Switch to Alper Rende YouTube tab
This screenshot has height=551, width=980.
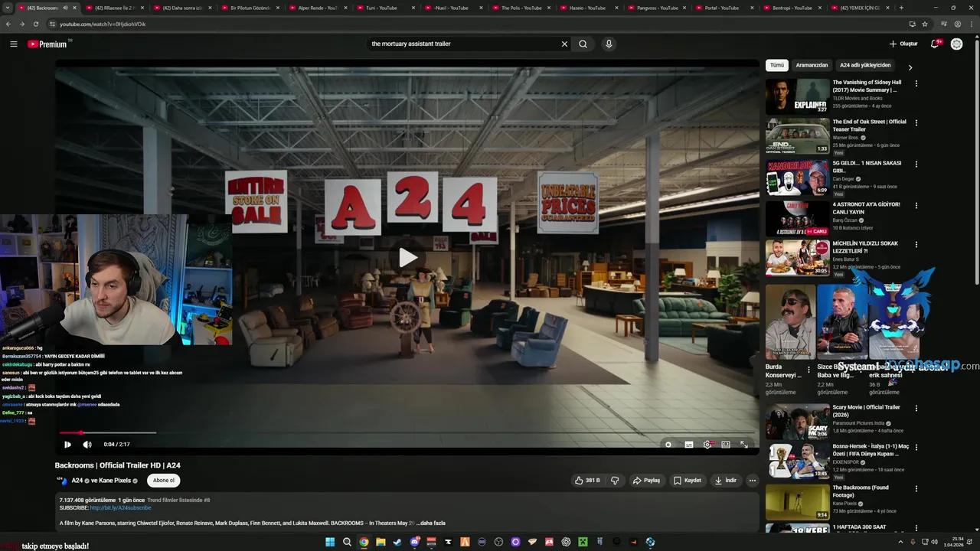(x=318, y=8)
